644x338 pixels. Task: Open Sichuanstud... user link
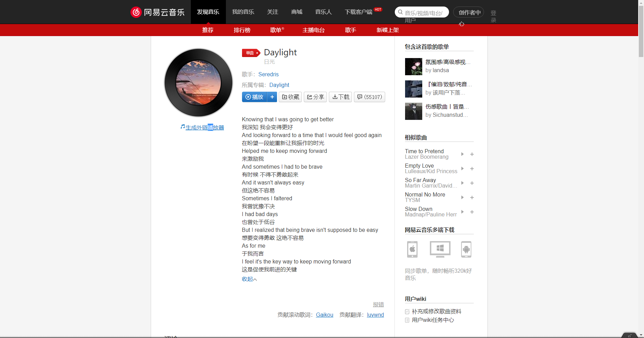[450, 115]
